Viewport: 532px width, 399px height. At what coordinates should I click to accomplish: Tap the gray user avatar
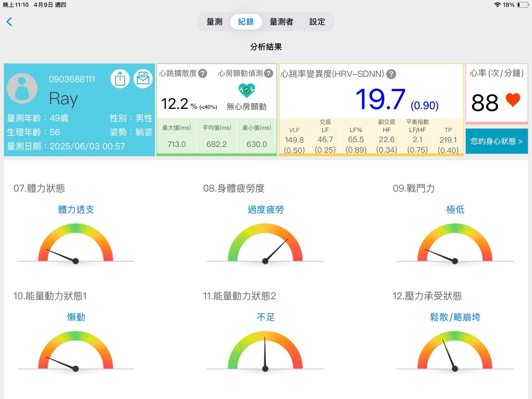tap(22, 88)
